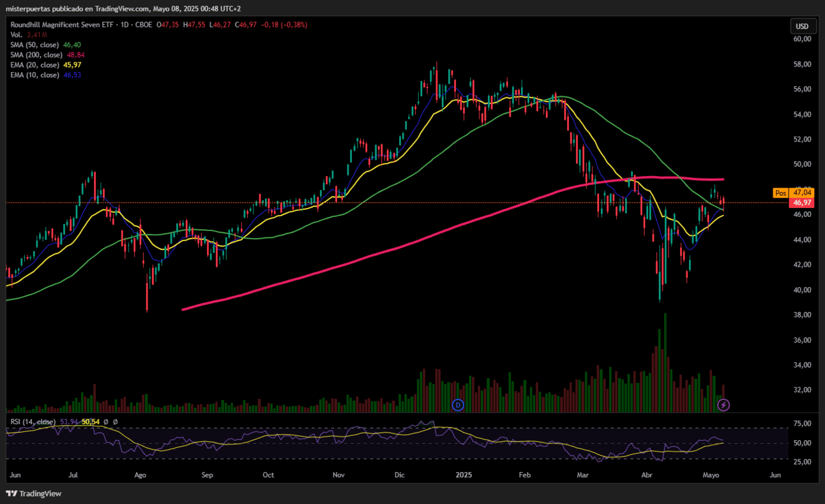Image resolution: width=825 pixels, height=504 pixels.
Task: Open the USD currency selector
Action: [x=802, y=26]
